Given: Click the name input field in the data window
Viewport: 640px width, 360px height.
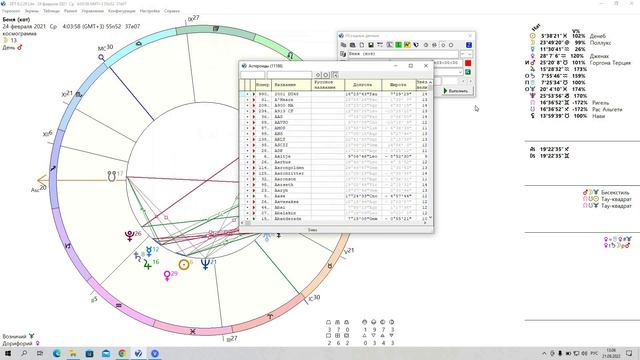Looking at the screenshot, I should click(403, 54).
